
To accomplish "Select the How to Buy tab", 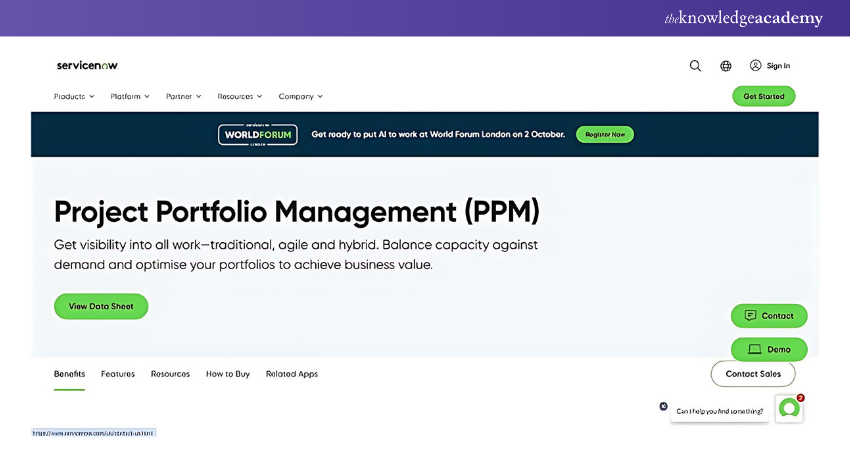I will pos(228,374).
